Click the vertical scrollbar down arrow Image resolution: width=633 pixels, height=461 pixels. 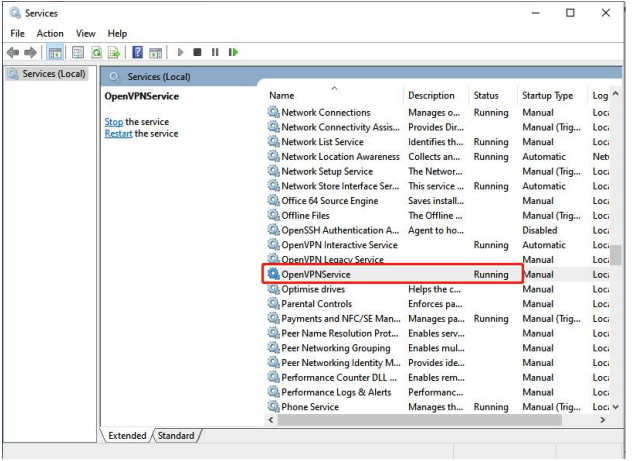[616, 407]
